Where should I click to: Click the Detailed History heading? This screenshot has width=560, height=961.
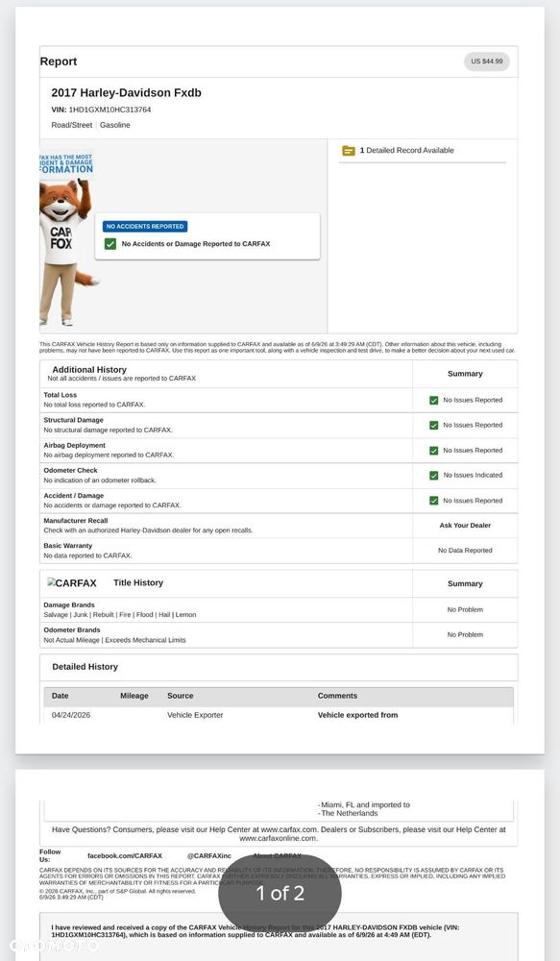[x=85, y=667]
